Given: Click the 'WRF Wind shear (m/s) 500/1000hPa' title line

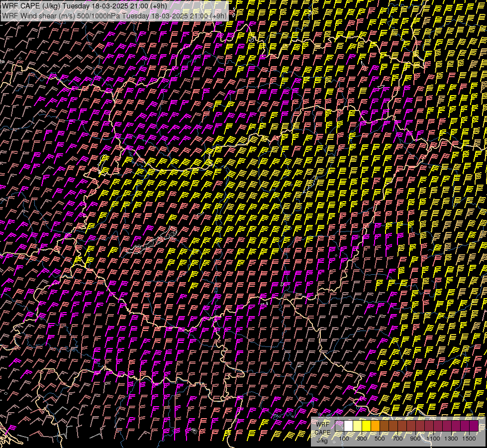Looking at the screenshot, I should pos(114,15).
